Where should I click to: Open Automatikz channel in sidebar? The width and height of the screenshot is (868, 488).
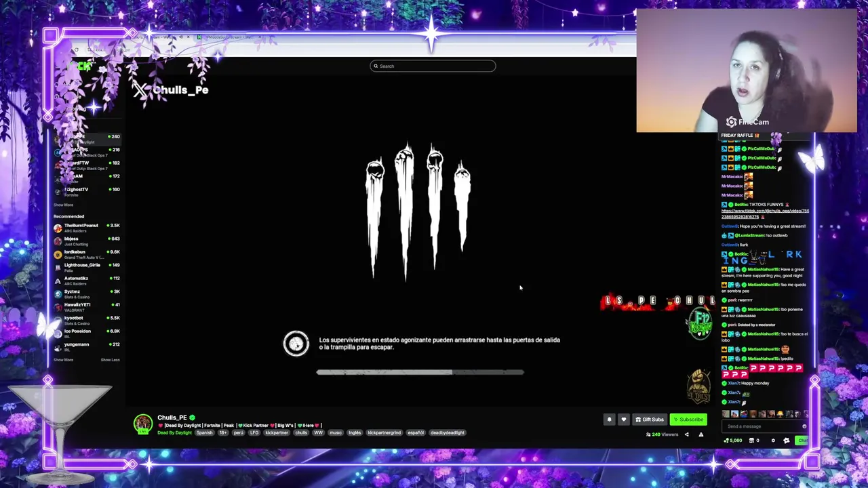tap(87, 281)
